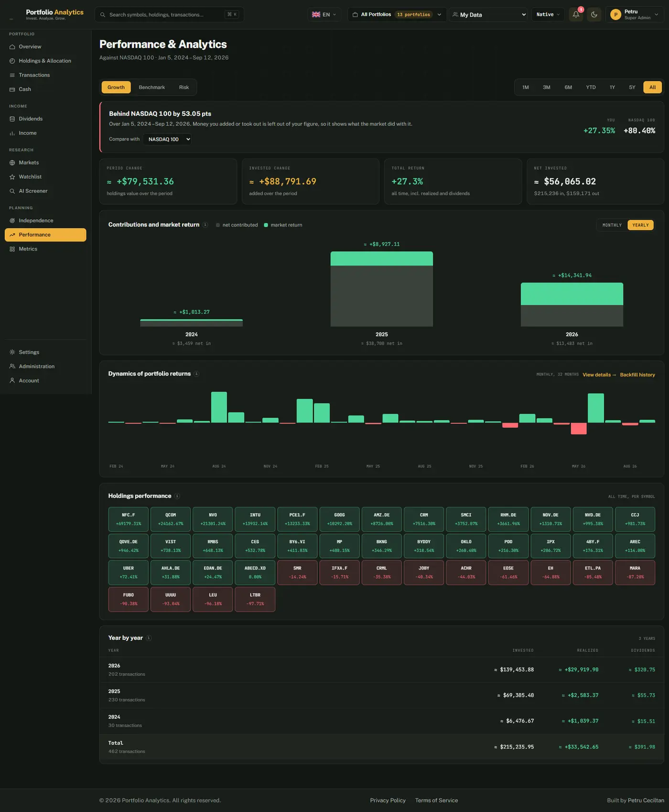The image size is (669, 812).
Task: Click the Transactions list icon
Action: point(12,75)
